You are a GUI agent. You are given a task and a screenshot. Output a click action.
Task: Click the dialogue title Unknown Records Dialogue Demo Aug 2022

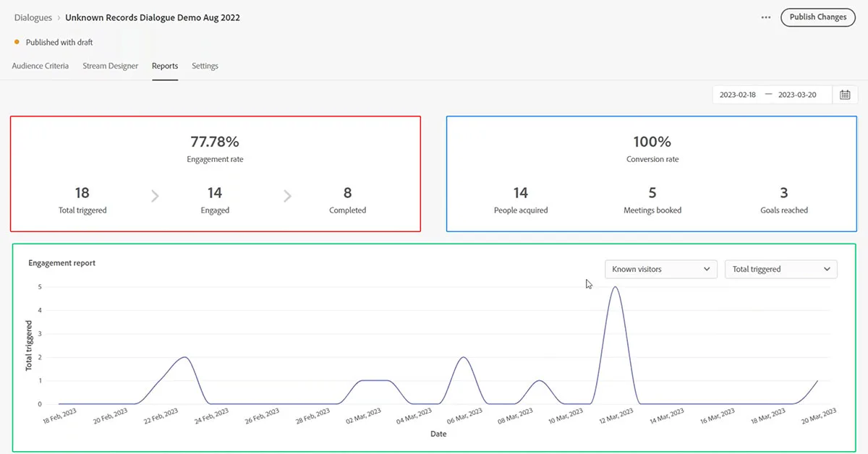coord(153,17)
